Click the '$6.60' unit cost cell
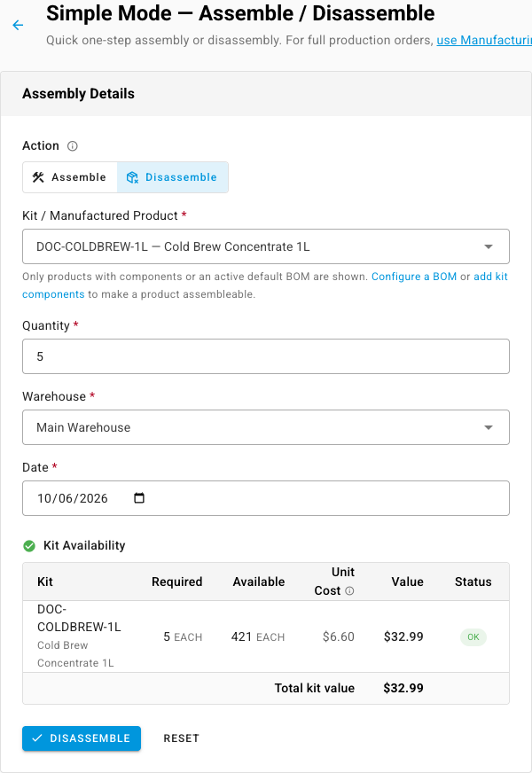This screenshot has width=532, height=773. (x=339, y=637)
